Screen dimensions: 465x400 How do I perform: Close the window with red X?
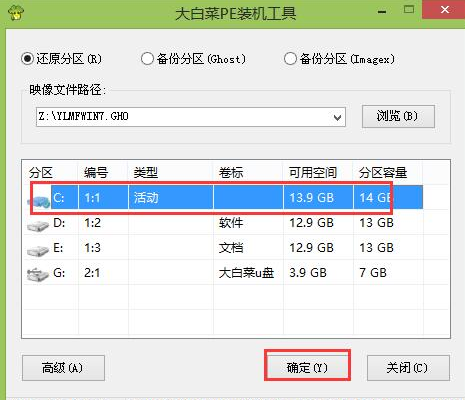pyautogui.click(x=445, y=9)
